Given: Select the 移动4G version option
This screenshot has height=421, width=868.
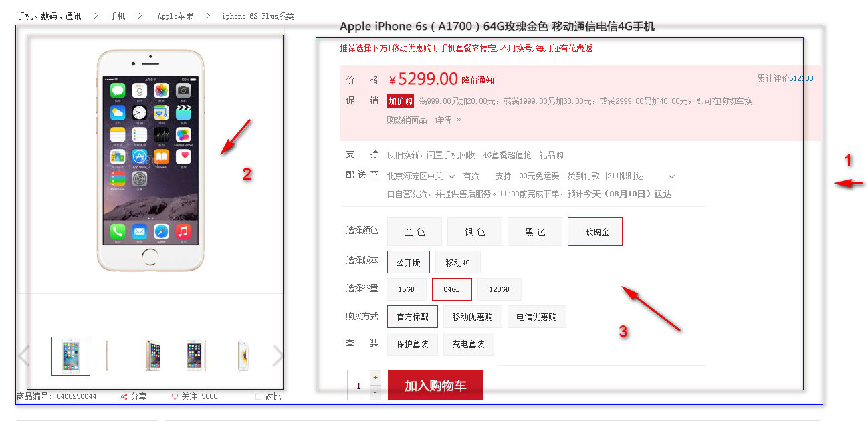Looking at the screenshot, I should coord(458,262).
